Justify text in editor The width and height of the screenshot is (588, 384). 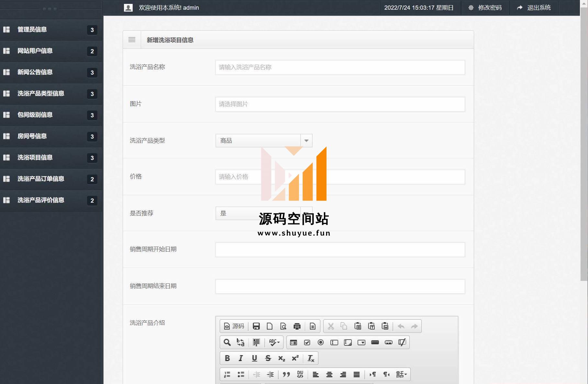(x=357, y=374)
